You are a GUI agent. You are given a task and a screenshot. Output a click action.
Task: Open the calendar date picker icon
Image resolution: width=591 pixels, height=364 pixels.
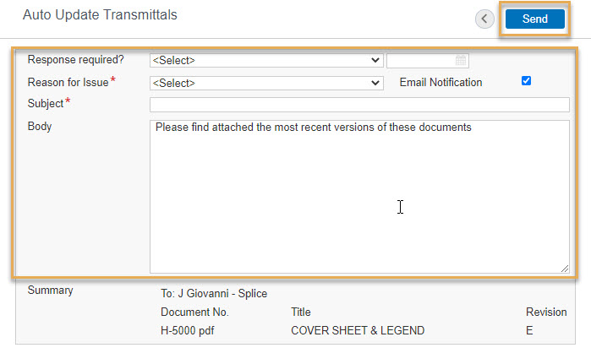pos(461,60)
